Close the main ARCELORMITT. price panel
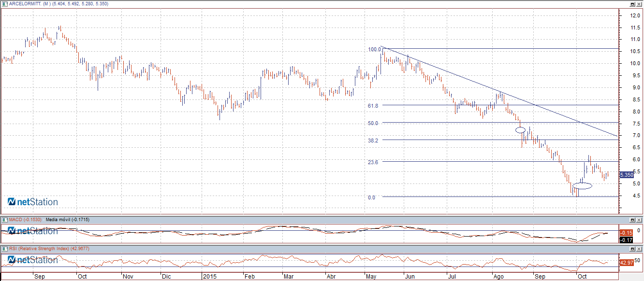Viewport: 644px width, 281px height. [639, 4]
